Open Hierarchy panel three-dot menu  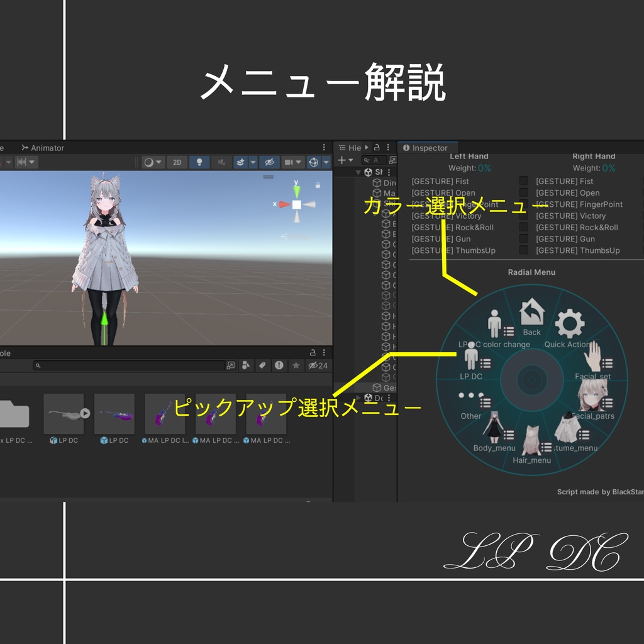pyautogui.click(x=387, y=147)
